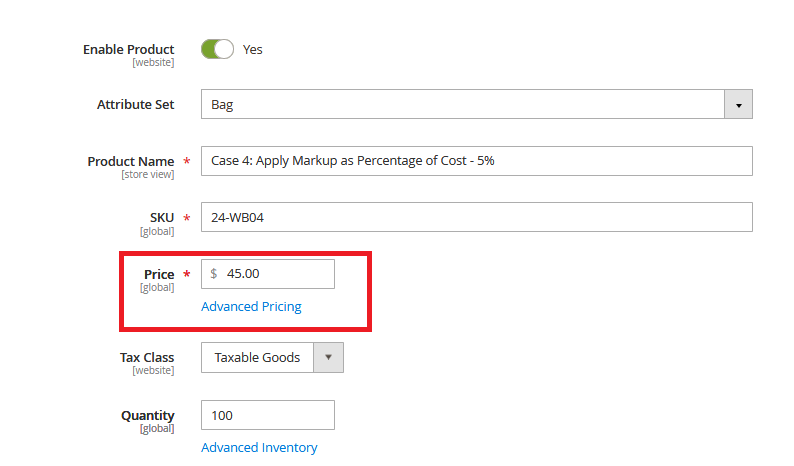The width and height of the screenshot is (794, 466).
Task: Click the 'SKU' field label
Action: pos(161,217)
